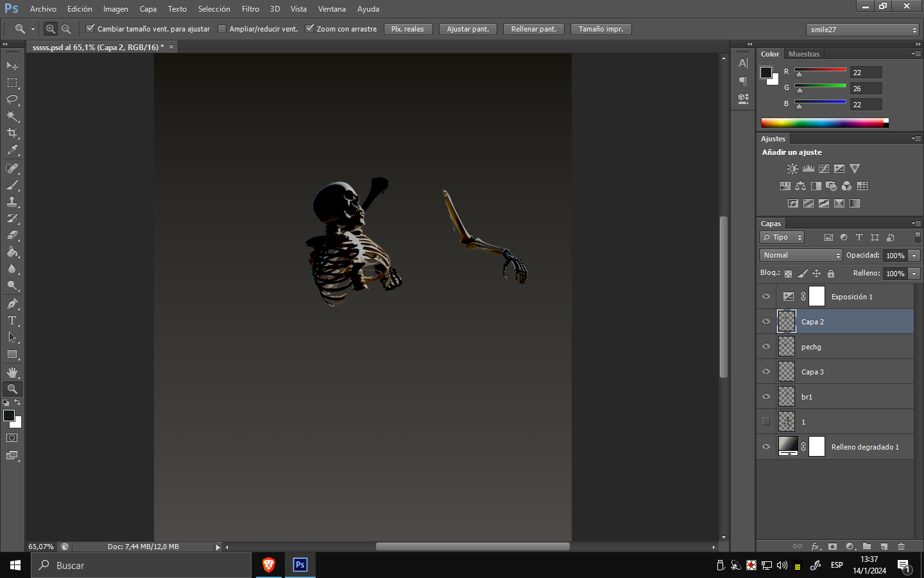Add a Brightness/Contrast adjustment
924x578 pixels.
[792, 168]
